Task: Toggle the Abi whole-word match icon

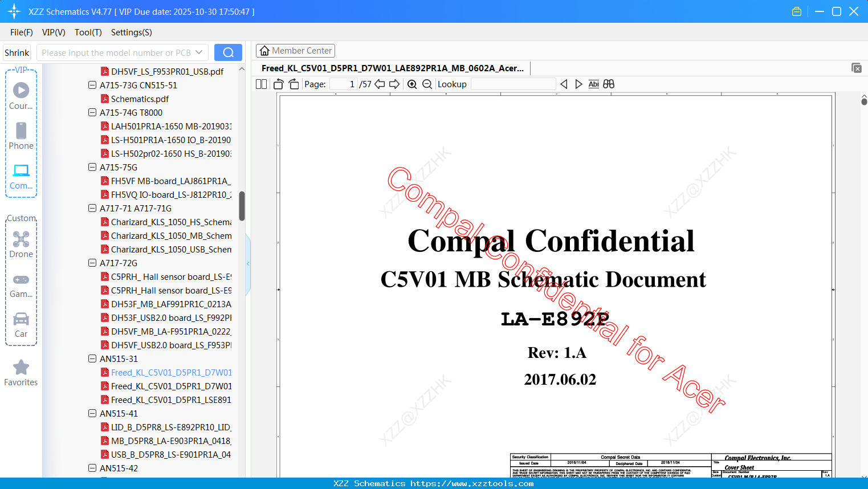Action: coord(594,84)
